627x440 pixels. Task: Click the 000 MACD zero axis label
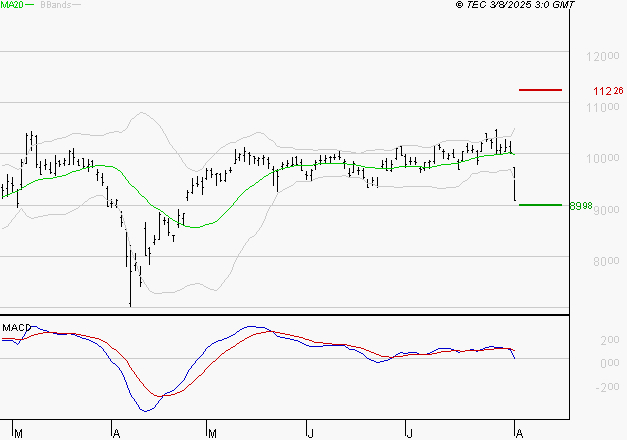coord(610,363)
